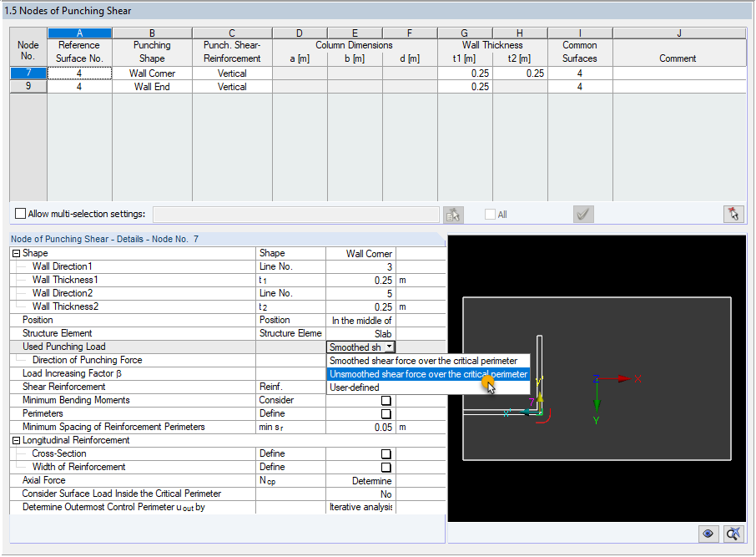Viewport: 756px width, 557px height.
Task: Click the select-via-table icon beside multi-selection field
Action: [x=453, y=214]
